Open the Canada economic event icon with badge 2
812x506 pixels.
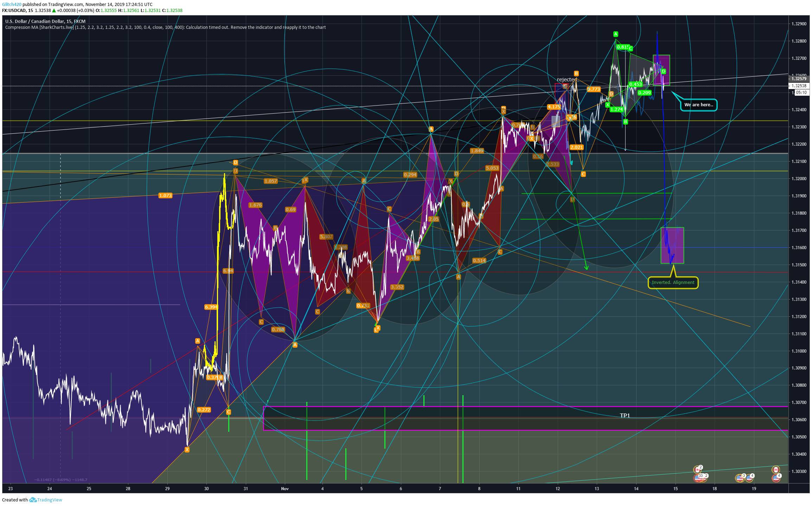click(697, 470)
